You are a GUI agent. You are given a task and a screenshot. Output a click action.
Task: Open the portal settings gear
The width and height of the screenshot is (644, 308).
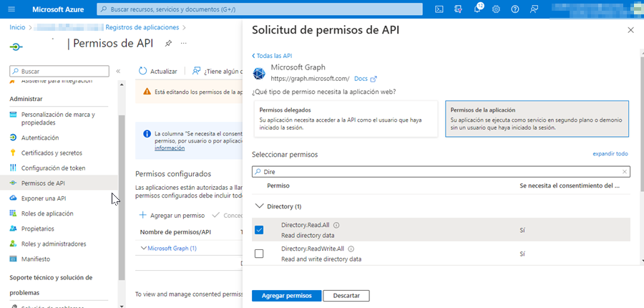[496, 9]
